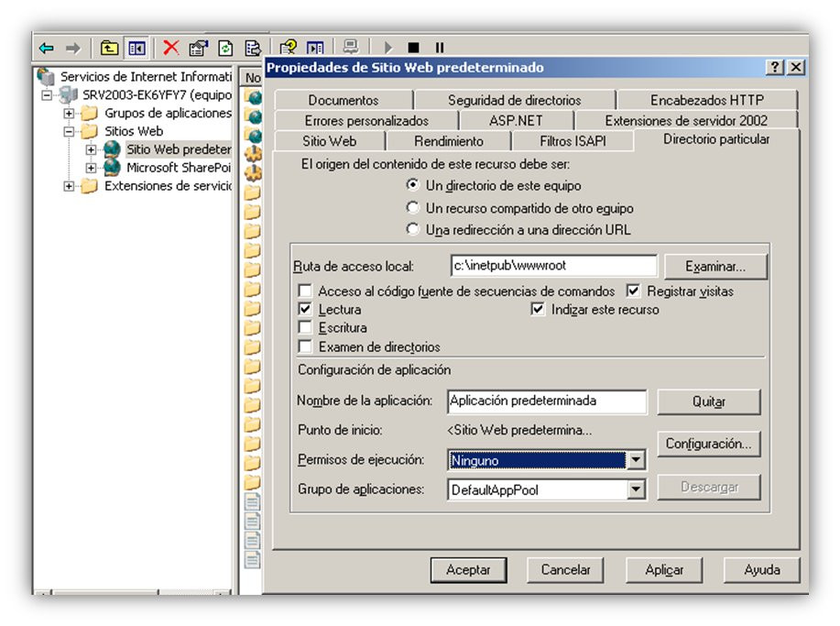Click the Grupos de aplicaciones folder icon
The image size is (840, 626).
(x=89, y=113)
